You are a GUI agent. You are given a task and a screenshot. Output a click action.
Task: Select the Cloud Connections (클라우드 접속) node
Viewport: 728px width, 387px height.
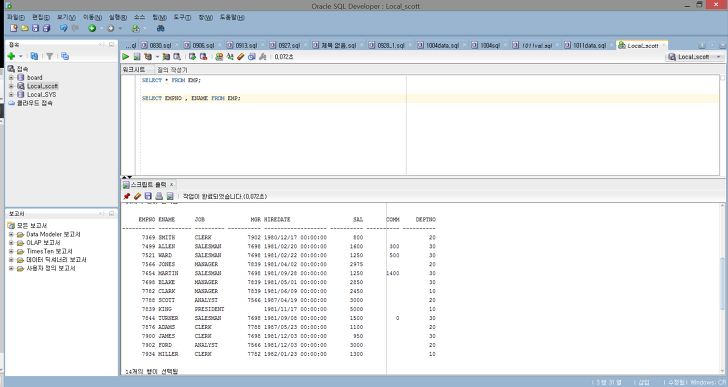[35, 103]
